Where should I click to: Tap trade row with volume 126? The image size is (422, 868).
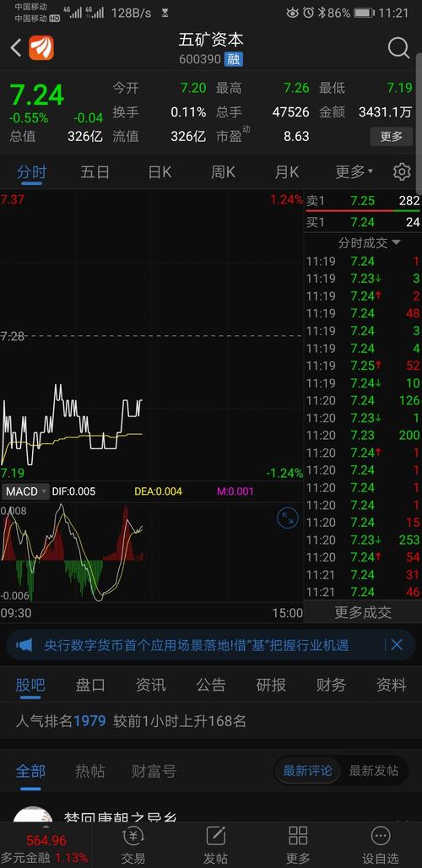pos(363,400)
